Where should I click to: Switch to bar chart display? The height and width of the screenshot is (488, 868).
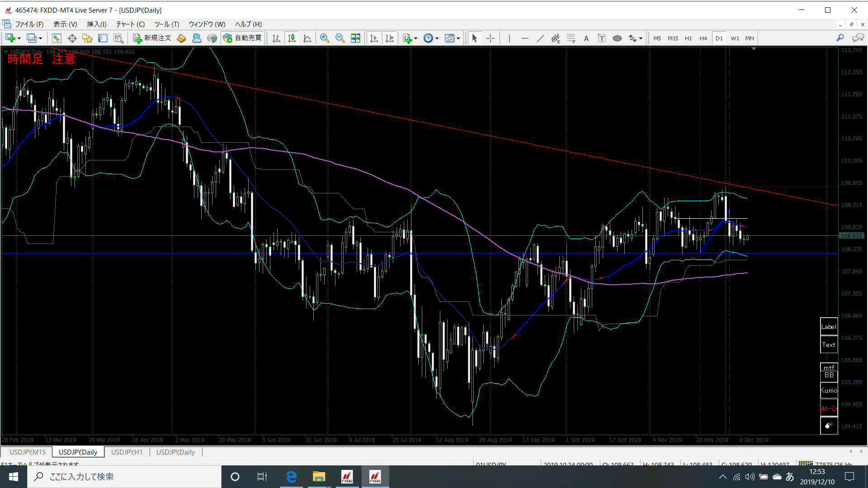[x=276, y=38]
